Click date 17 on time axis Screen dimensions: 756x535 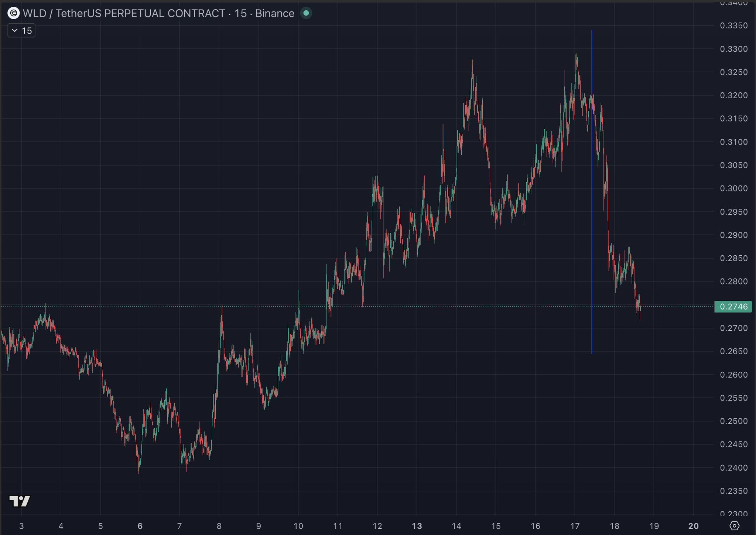coord(575,526)
